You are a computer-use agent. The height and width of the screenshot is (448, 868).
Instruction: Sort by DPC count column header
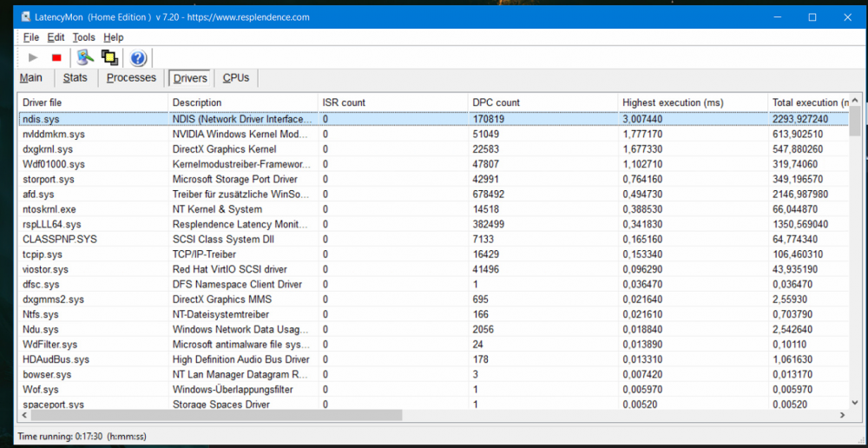click(543, 102)
